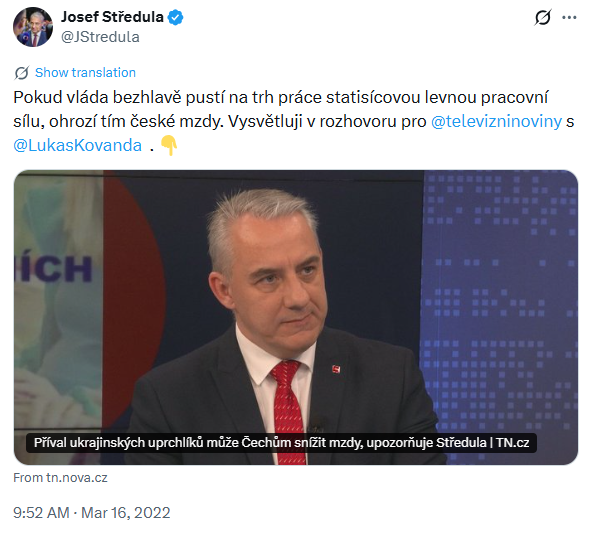Viewport: 590px width, 536px height.
Task: Click the pointing-down hand emoji
Action: (169, 145)
